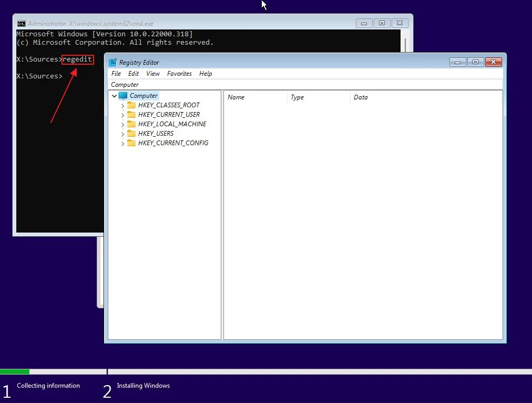
Task: Select HKEY_CURRENT_CONFIG label in tree
Action: tap(173, 143)
